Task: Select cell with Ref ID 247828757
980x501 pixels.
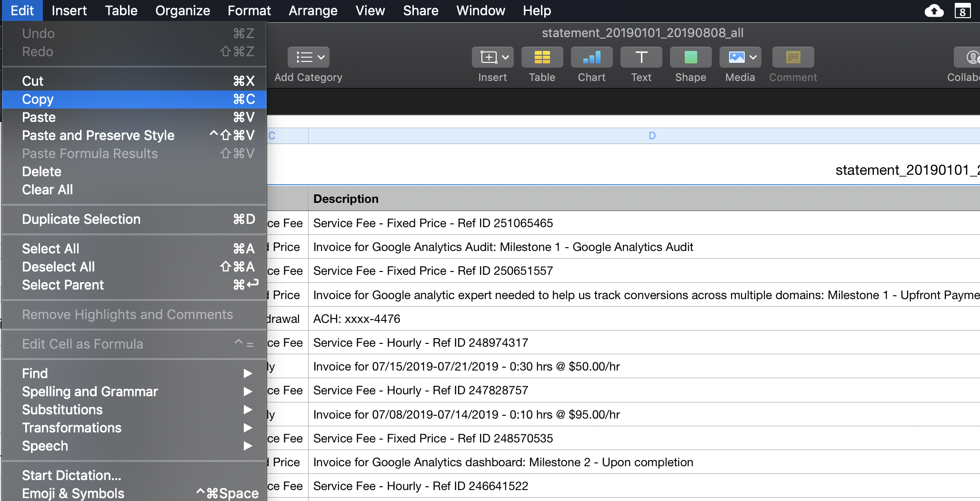Action: (x=644, y=390)
